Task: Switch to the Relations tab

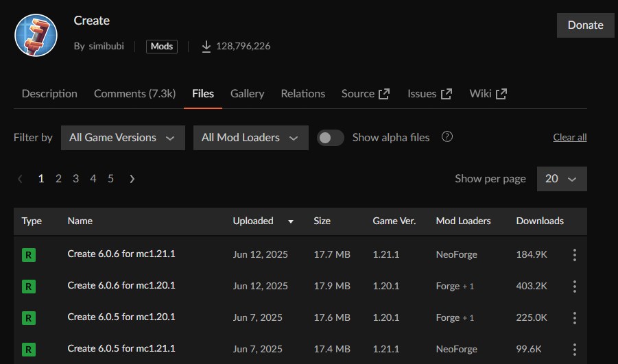Action: [303, 94]
